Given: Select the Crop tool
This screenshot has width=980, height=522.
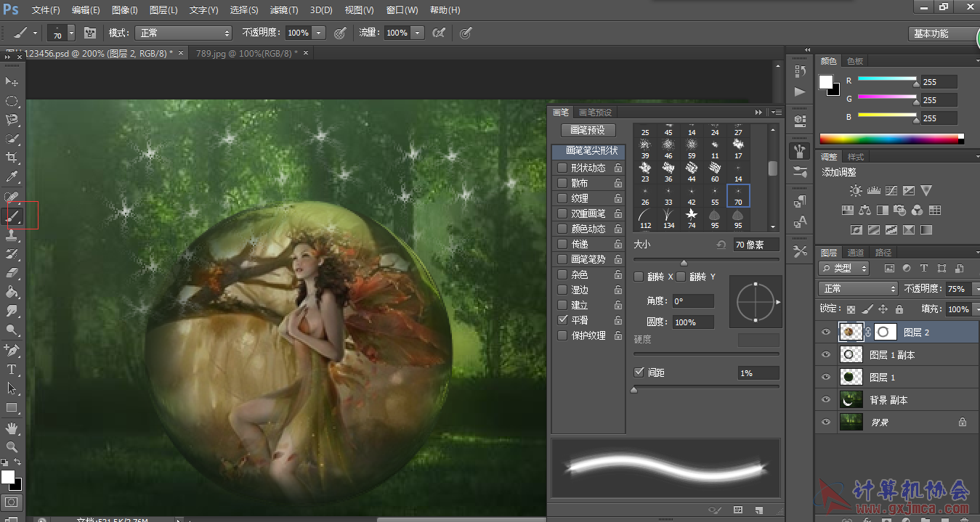Looking at the screenshot, I should coord(12,158).
